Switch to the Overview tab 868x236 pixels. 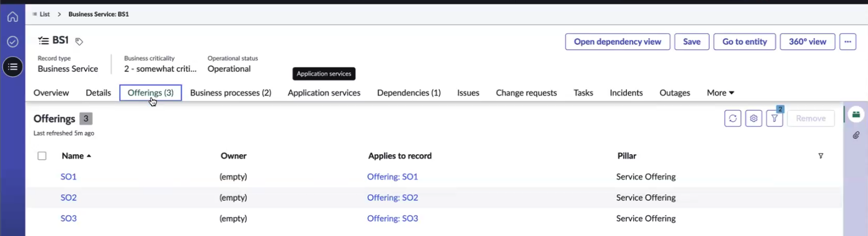coord(51,93)
